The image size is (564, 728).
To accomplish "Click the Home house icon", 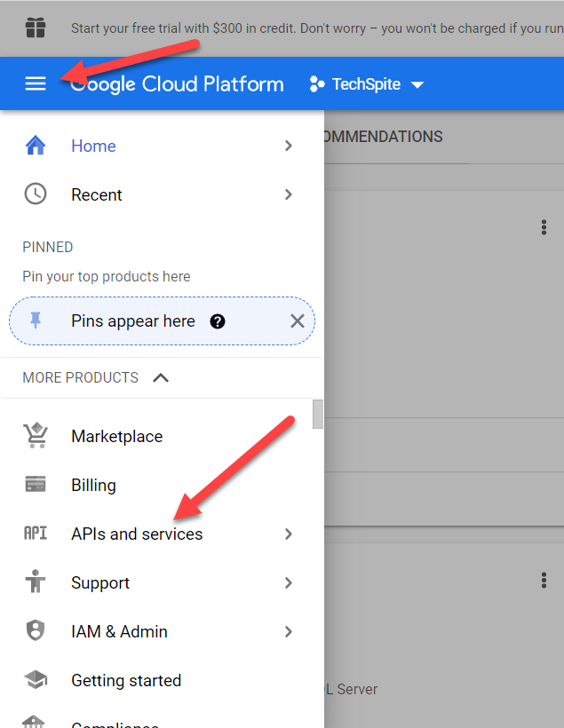I will (x=36, y=146).
